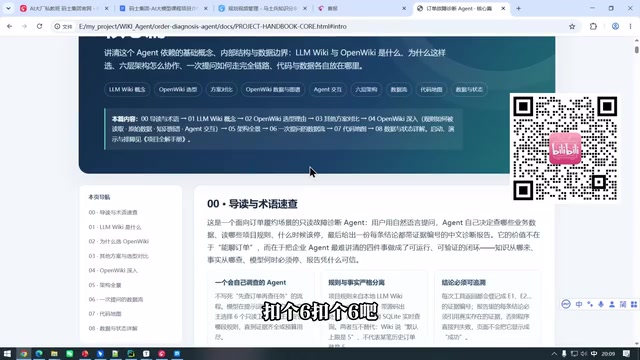This screenshot has width=640, height=360.
Task: Click the 六层架构 pill
Action: (x=366, y=89)
